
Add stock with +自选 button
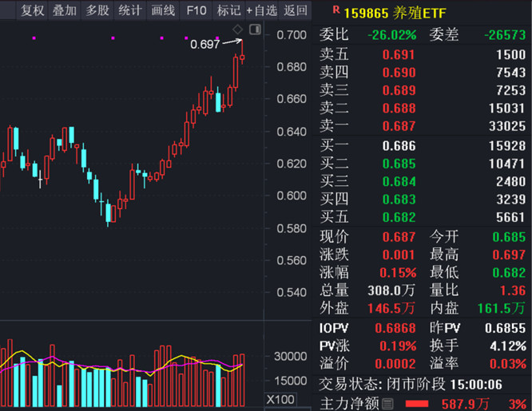click(261, 10)
